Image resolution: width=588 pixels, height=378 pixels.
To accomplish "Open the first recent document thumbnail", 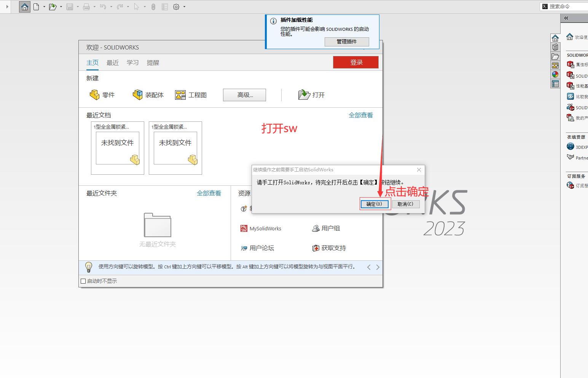I will click(117, 148).
